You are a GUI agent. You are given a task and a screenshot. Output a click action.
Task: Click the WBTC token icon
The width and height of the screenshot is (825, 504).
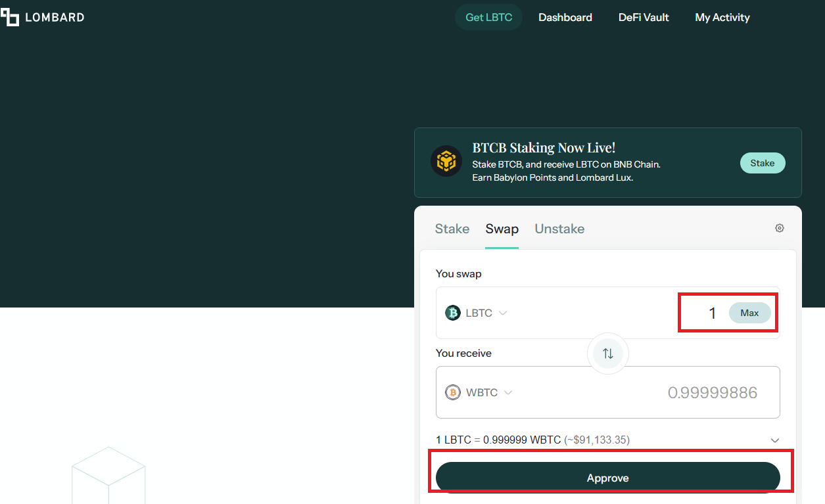click(453, 392)
